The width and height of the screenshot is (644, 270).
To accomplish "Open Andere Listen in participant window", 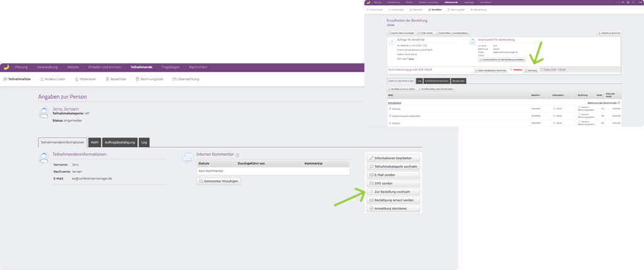I will (53, 78).
